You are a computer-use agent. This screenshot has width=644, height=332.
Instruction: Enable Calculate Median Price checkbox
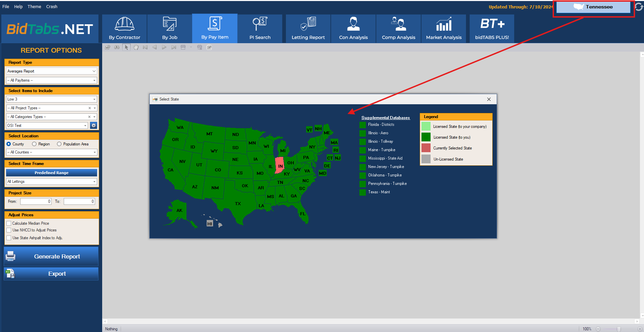click(9, 223)
